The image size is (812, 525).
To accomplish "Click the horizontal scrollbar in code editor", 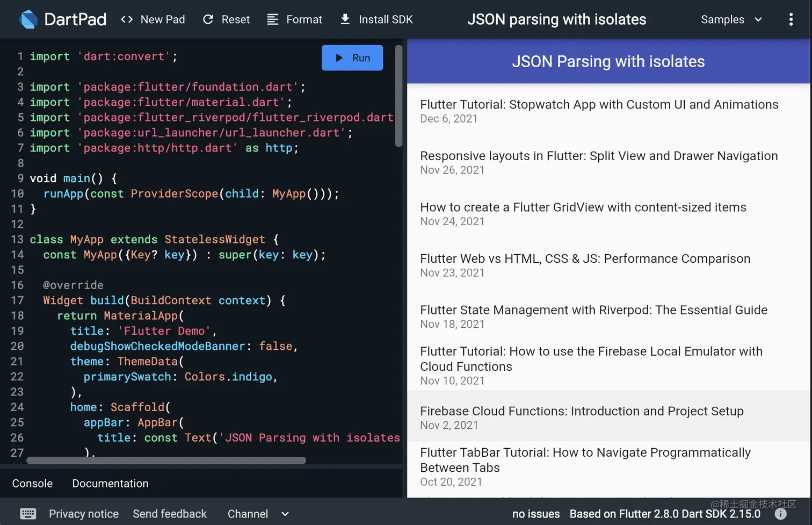I will pyautogui.click(x=166, y=460).
